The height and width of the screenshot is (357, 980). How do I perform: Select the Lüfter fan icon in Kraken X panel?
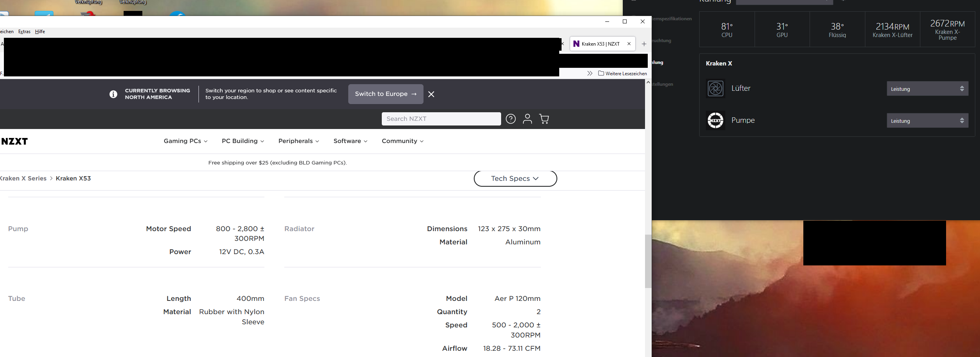coord(715,88)
